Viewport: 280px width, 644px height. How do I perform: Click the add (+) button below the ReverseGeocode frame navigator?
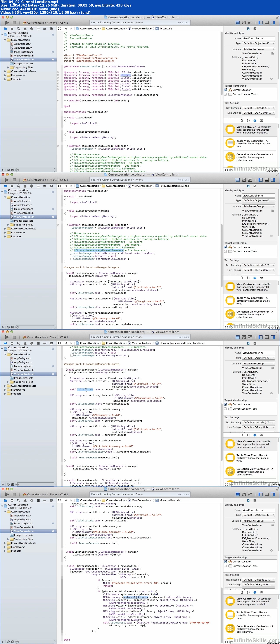tap(2, 642)
